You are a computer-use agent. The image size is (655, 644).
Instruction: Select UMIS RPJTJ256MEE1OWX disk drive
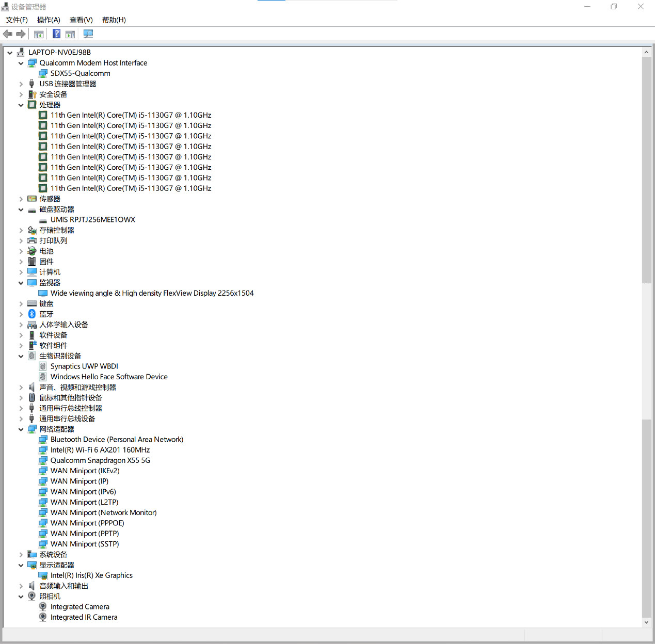93,220
